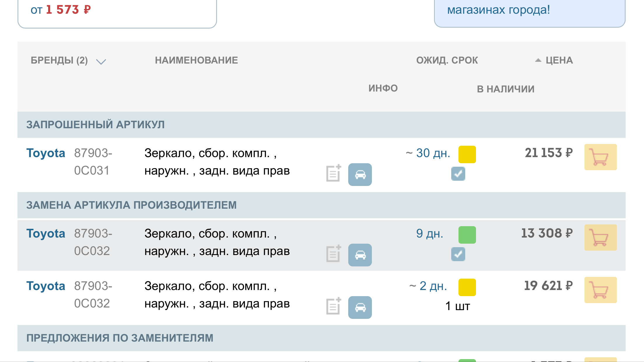This screenshot has width=644, height=362.
Task: Click green indicator for 9 дн. offer
Action: [467, 235]
